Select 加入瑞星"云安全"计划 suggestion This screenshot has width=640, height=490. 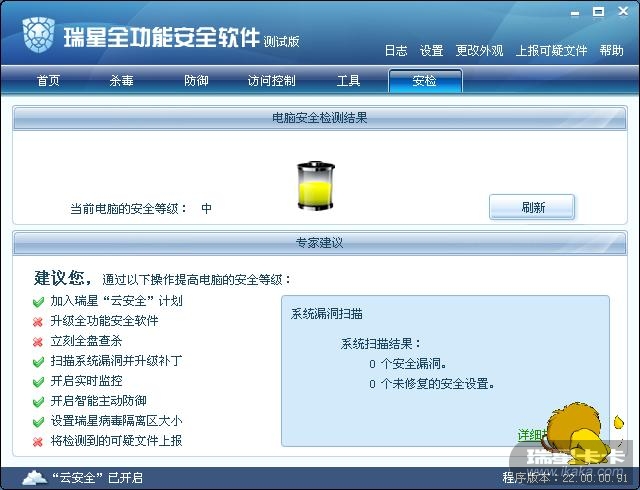coord(116,301)
